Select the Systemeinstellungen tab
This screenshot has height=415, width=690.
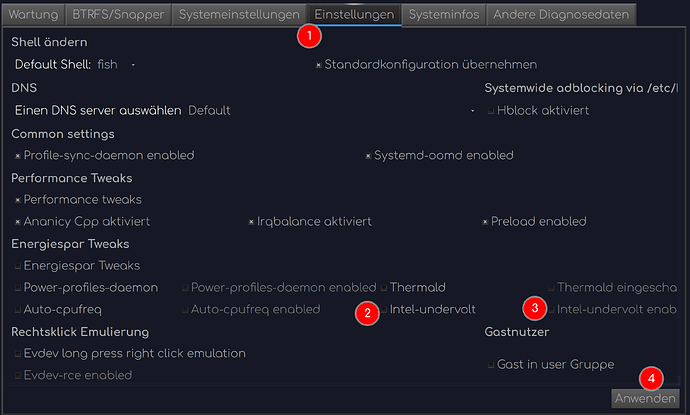[x=239, y=15]
